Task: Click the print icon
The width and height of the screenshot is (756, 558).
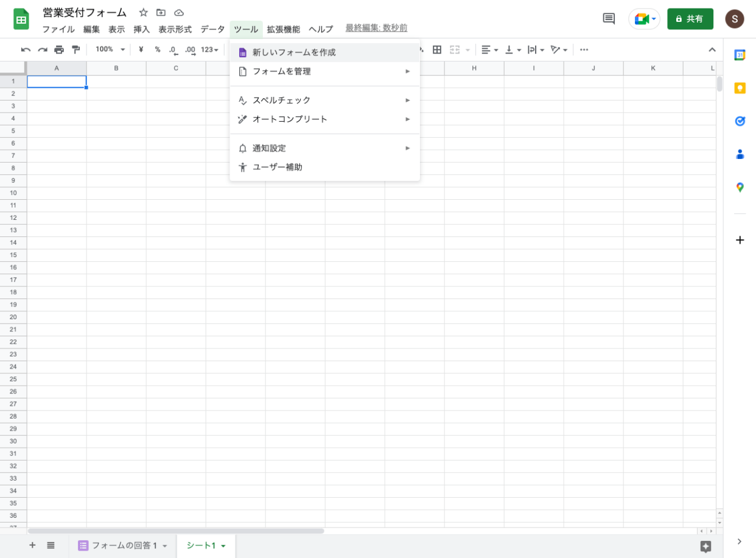Action: click(59, 49)
